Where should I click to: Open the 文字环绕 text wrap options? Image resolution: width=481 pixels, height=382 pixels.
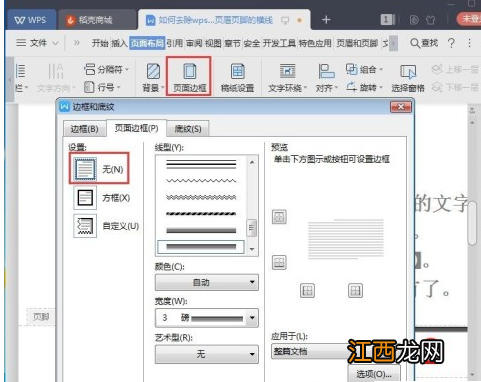tap(287, 77)
